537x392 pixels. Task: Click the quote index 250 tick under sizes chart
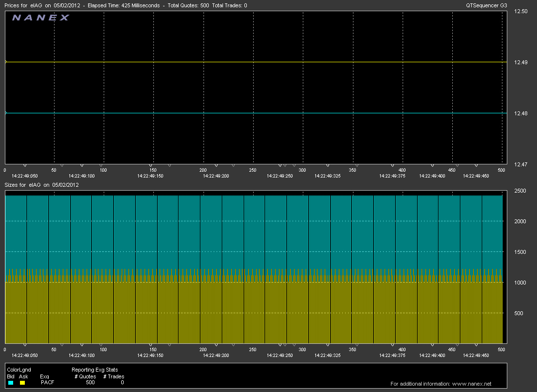(x=253, y=349)
